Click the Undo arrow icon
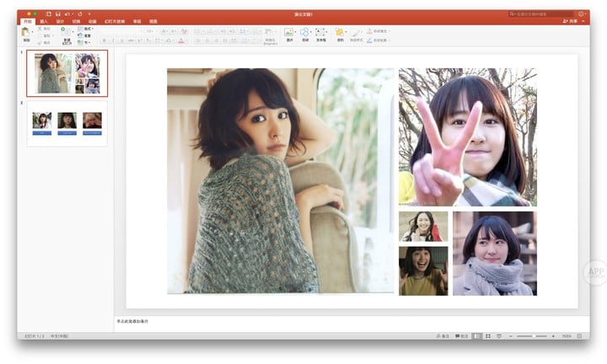The height and width of the screenshot is (364, 607). [x=67, y=14]
